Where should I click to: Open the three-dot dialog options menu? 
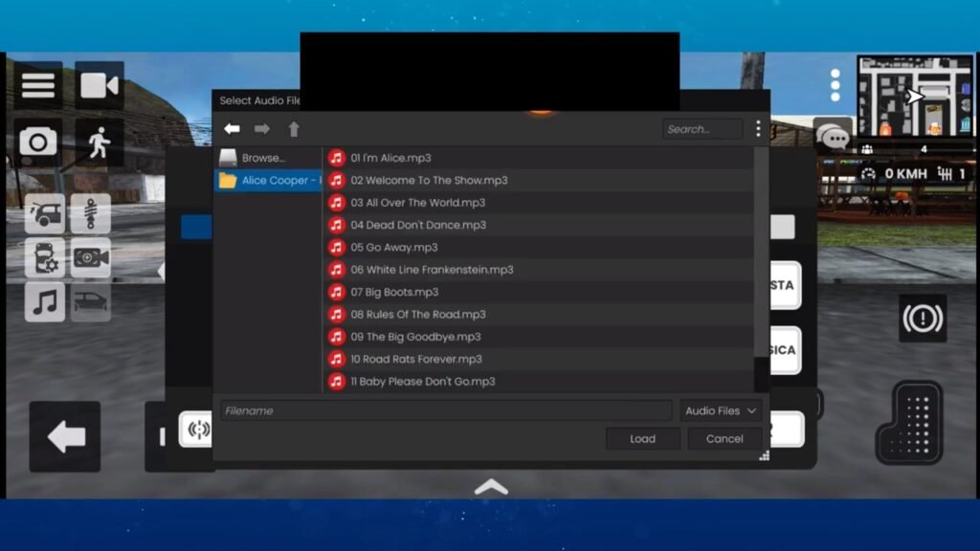758,129
